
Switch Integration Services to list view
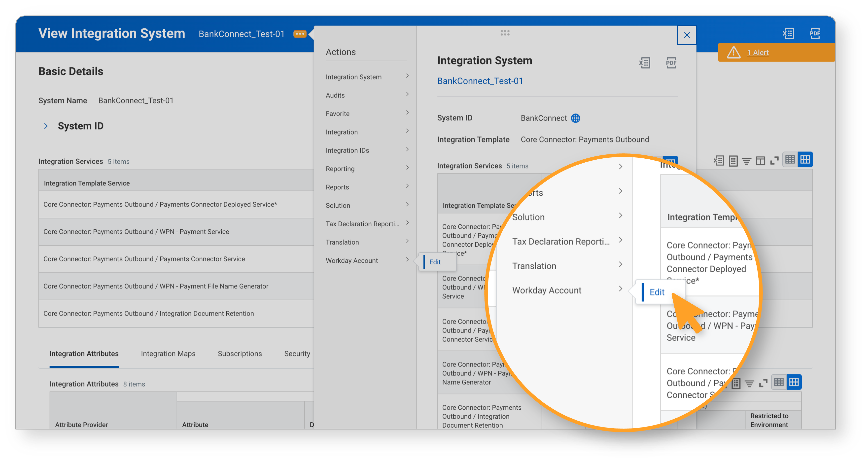click(790, 159)
